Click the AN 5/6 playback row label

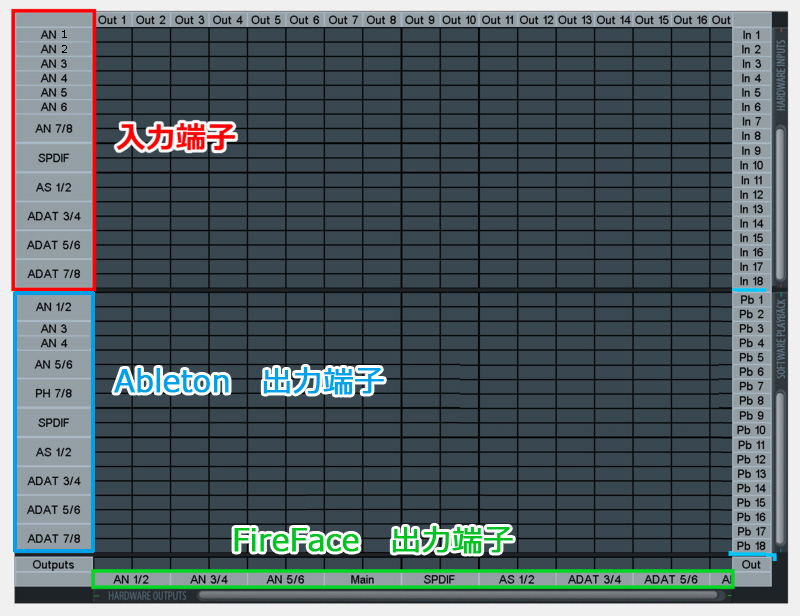(x=54, y=365)
